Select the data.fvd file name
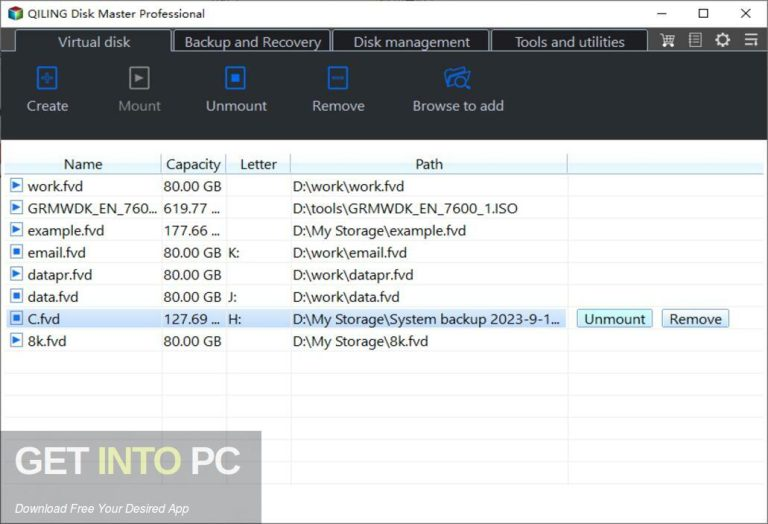Screen dimensions: 768x524 coord(53,297)
